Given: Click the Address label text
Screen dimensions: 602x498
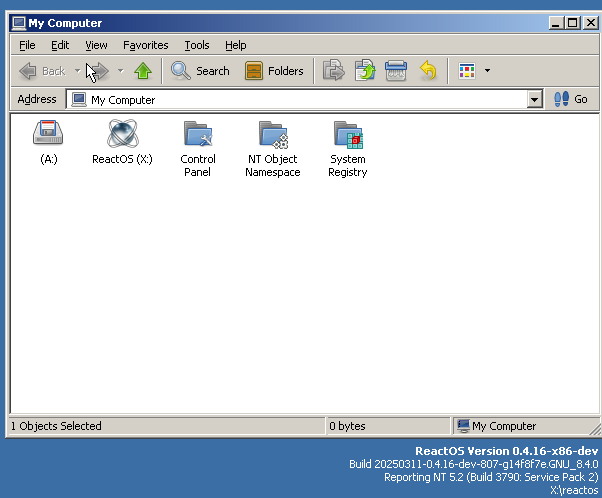Looking at the screenshot, I should 37,99.
